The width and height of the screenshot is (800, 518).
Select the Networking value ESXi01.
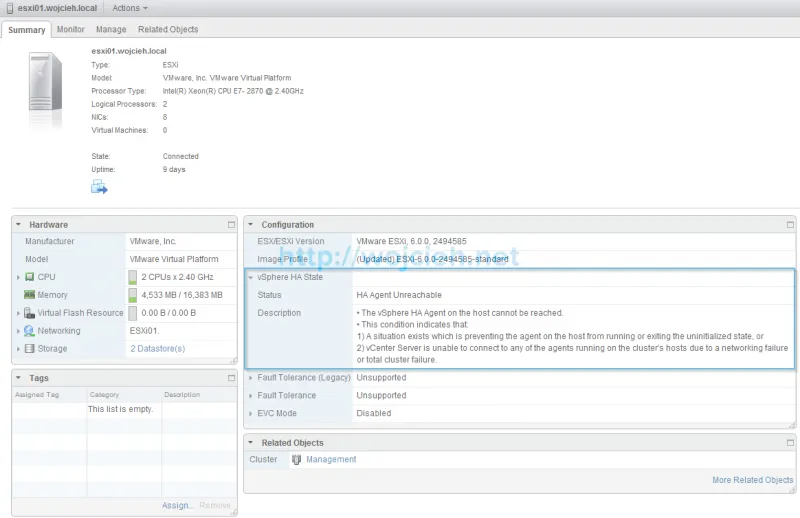(144, 331)
